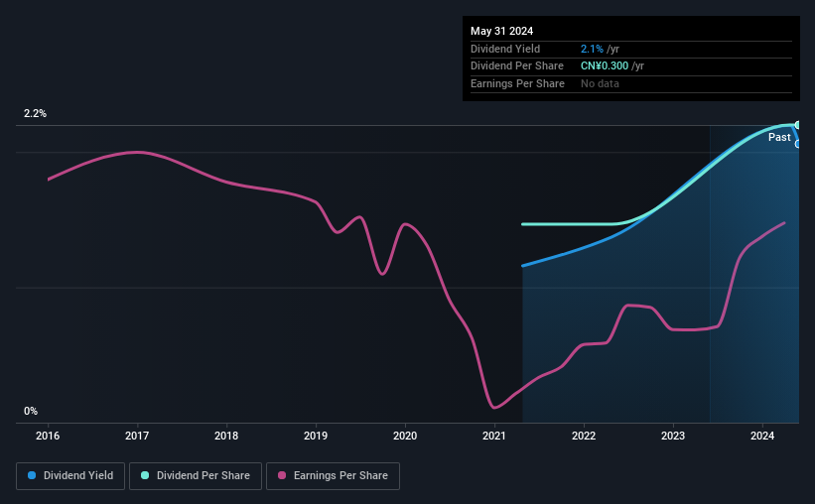Click the 2.1% dividend yield tooltip value
This screenshot has height=504, width=815.
coord(592,49)
